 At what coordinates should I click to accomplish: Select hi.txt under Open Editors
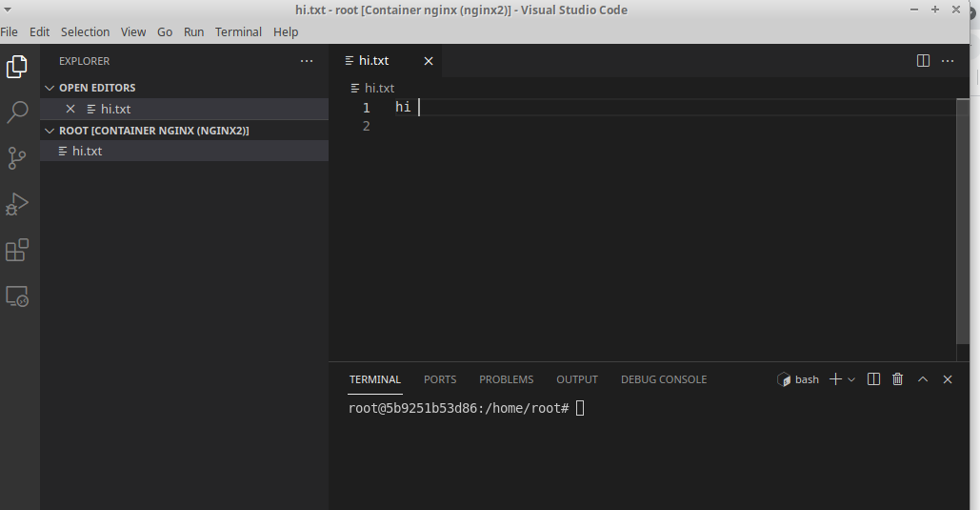pyautogui.click(x=185, y=109)
